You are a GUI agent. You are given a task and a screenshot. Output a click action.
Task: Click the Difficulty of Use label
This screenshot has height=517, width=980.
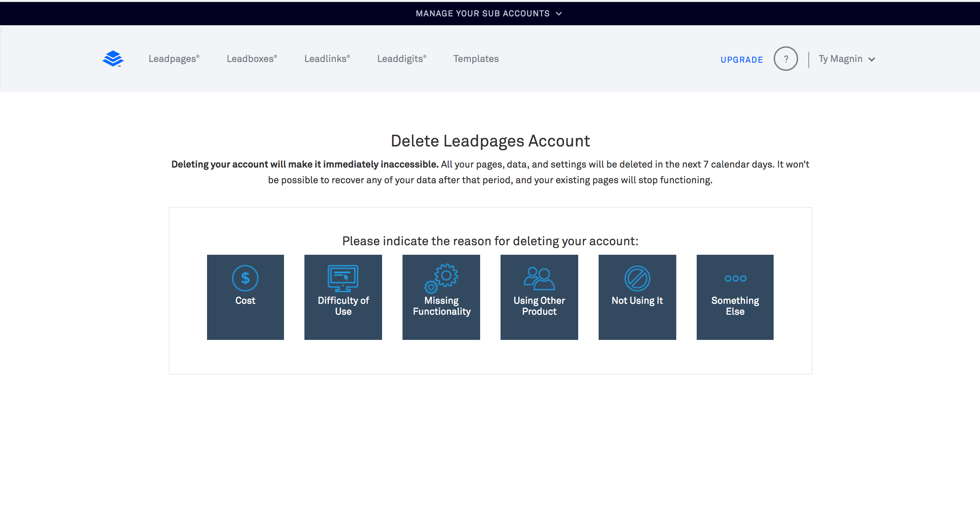[343, 306]
